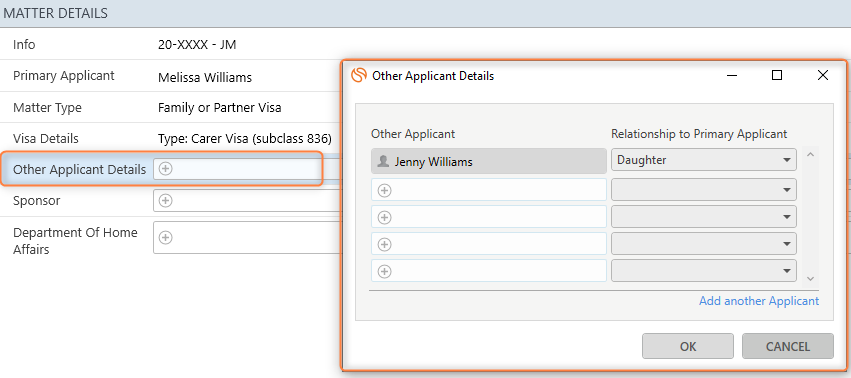This screenshot has width=851, height=378.
Task: Open the Daughter relationship dropdown
Action: [704, 160]
